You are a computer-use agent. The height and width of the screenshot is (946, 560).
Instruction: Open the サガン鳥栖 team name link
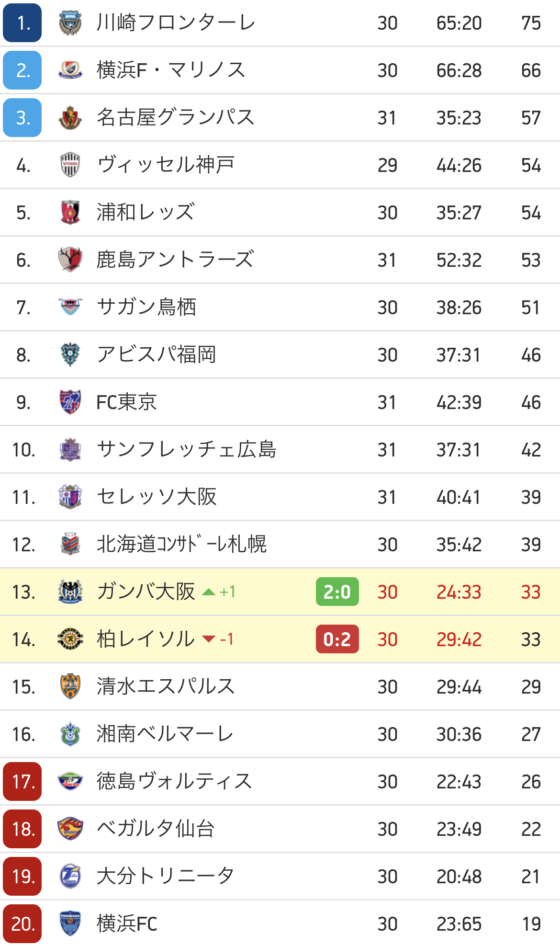(x=146, y=308)
